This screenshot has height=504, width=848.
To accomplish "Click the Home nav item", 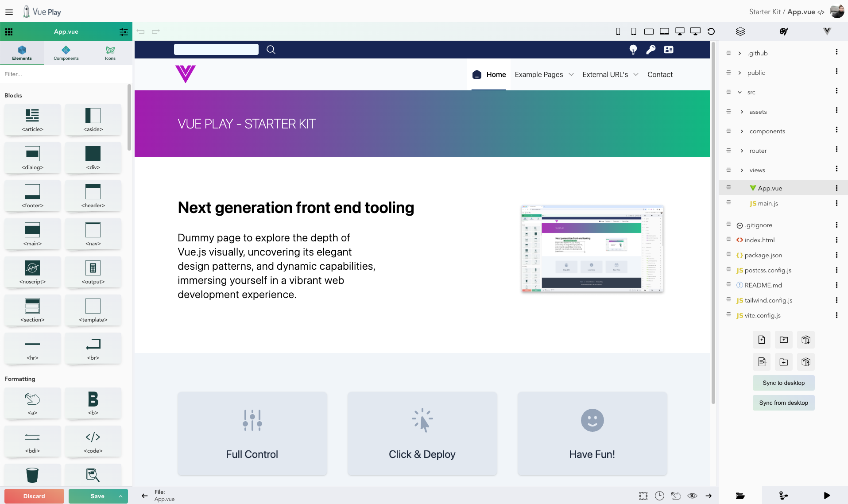I will coord(489,74).
